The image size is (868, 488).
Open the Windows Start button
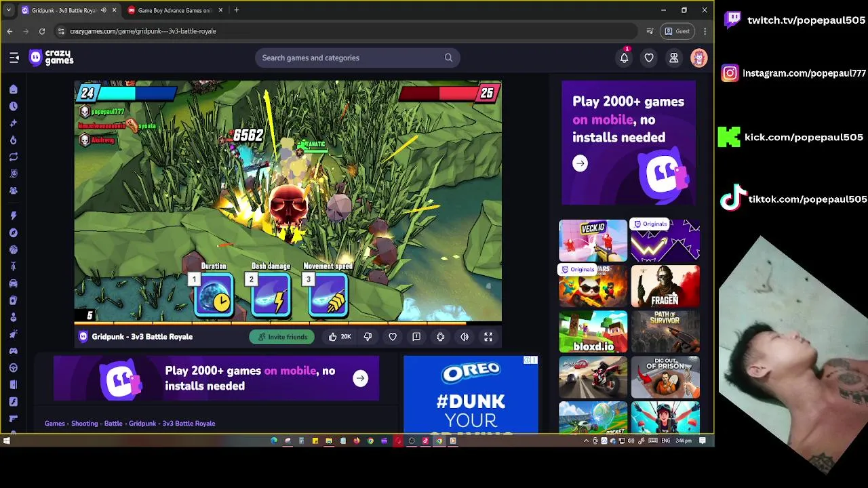pyautogui.click(x=6, y=441)
